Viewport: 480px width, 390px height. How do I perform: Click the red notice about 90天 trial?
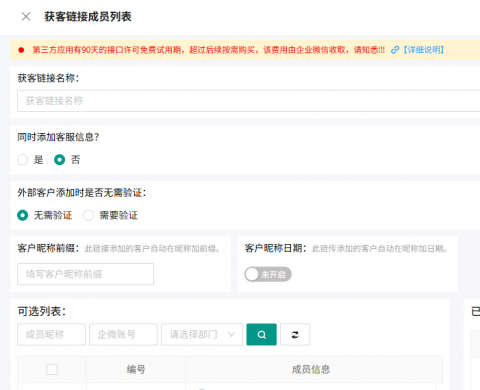click(x=209, y=50)
